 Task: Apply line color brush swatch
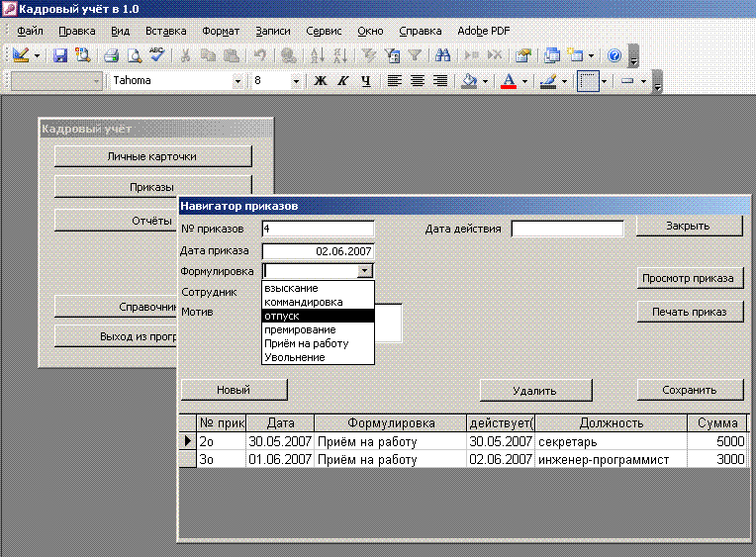(x=548, y=80)
